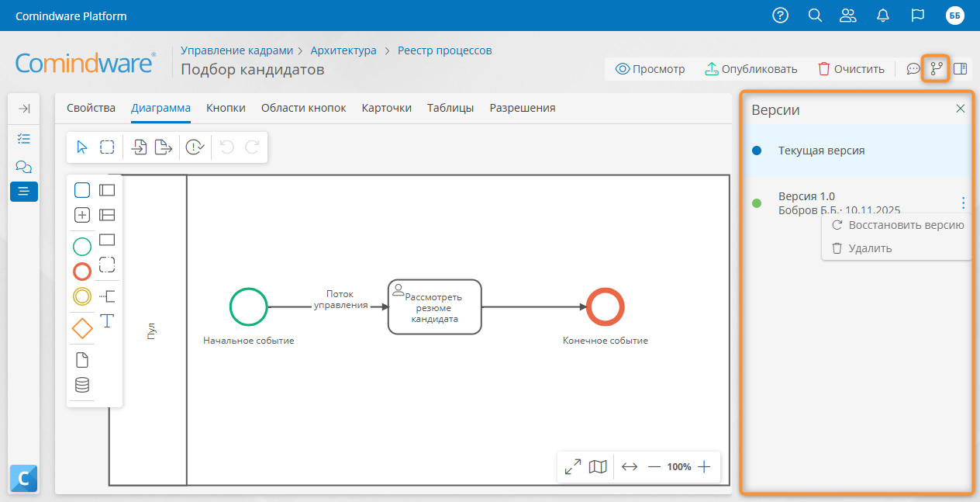This screenshot has width=980, height=502.
Task: Click the data store cylinder icon
Action: coord(82,385)
